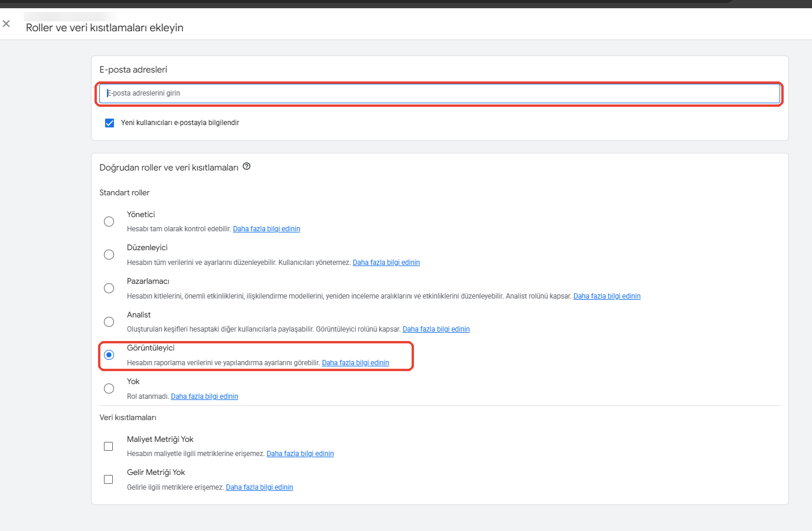Tick the Gelir Metriği Yok checkbox
This screenshot has width=812, height=531.
tap(109, 479)
